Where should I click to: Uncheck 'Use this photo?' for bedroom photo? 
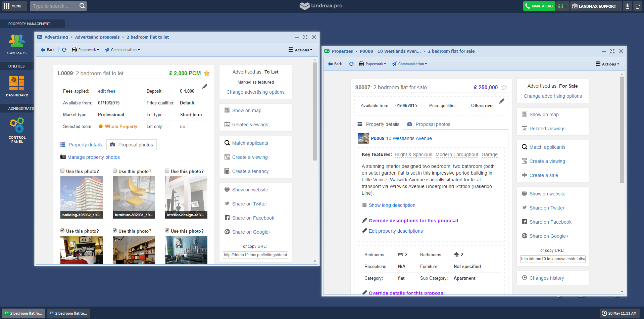tap(62, 231)
